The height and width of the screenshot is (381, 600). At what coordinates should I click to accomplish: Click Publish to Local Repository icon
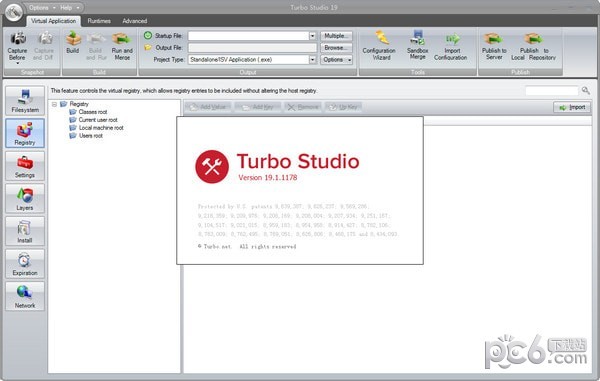(533, 39)
